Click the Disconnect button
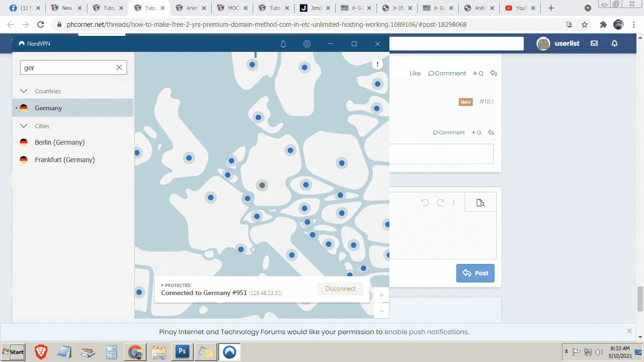Viewport: 644px width, 362px height. click(x=340, y=288)
